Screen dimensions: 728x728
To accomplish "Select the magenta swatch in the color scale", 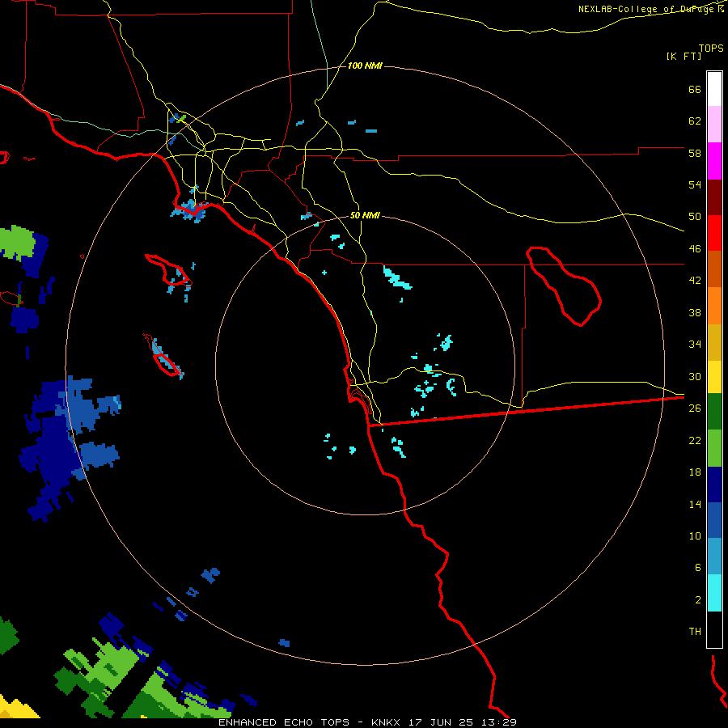I will (x=714, y=161).
